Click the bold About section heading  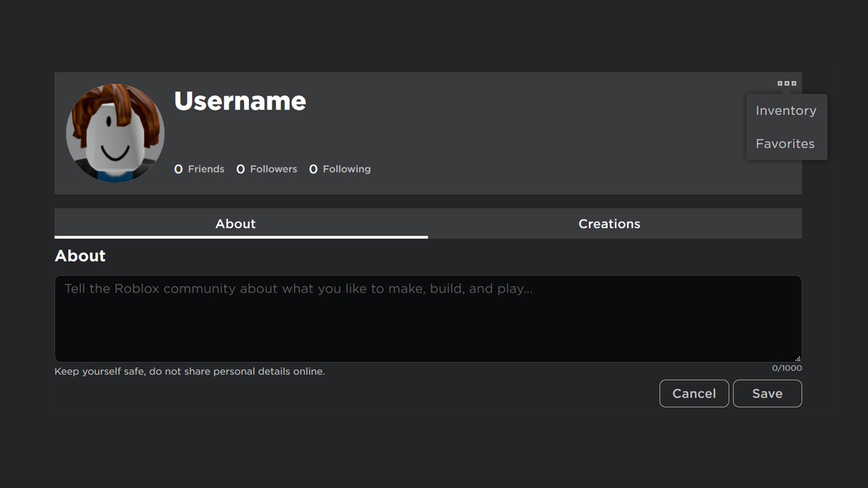pyautogui.click(x=80, y=256)
